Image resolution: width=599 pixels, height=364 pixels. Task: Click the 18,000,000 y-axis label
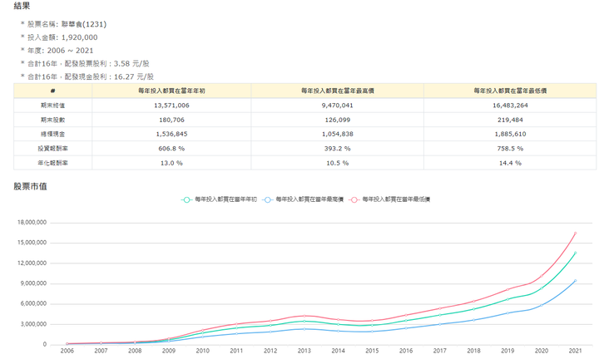point(32,223)
